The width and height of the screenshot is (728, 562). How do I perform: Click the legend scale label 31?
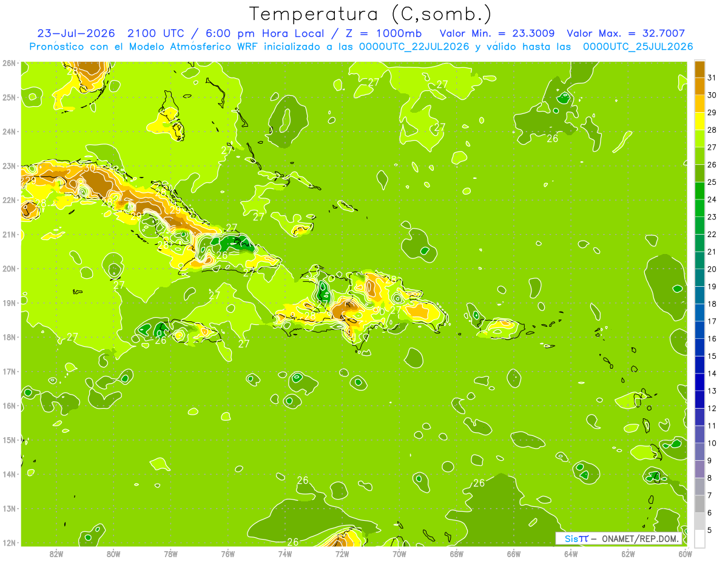pos(712,77)
